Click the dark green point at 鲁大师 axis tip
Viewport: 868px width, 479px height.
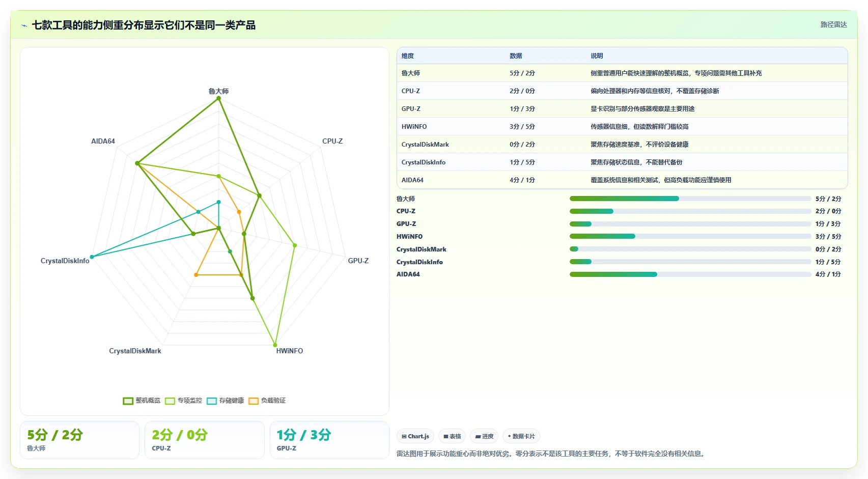[x=219, y=99]
